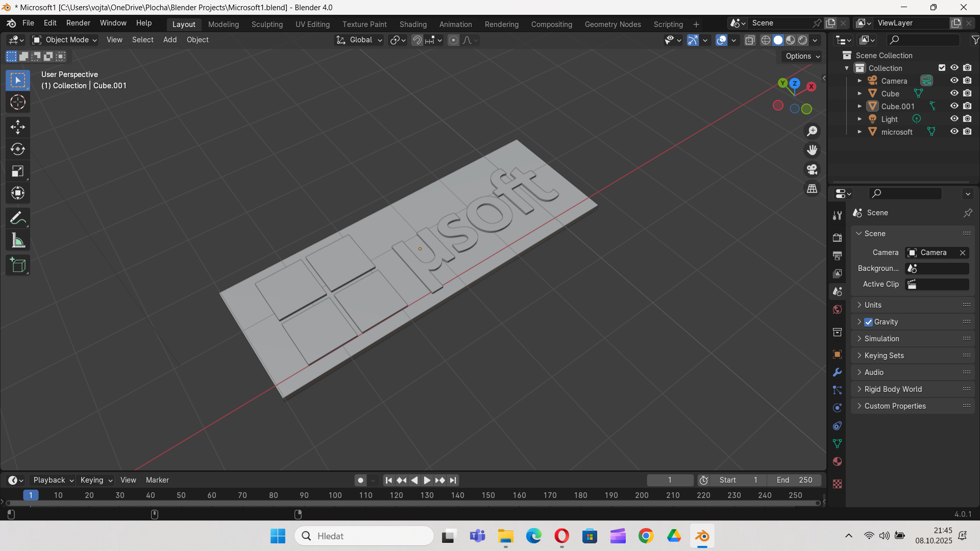Click red X axis on navigation gizmo
The image size is (980, 551).
(811, 86)
